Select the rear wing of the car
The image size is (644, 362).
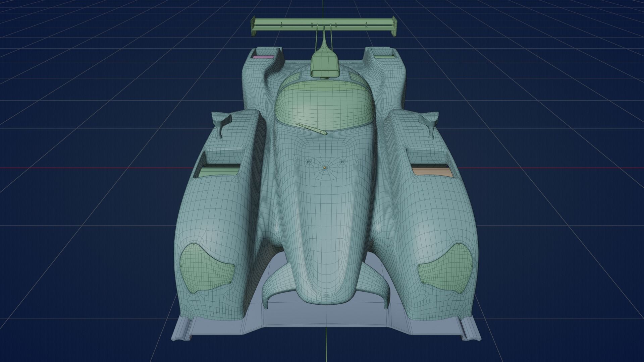[x=324, y=26]
